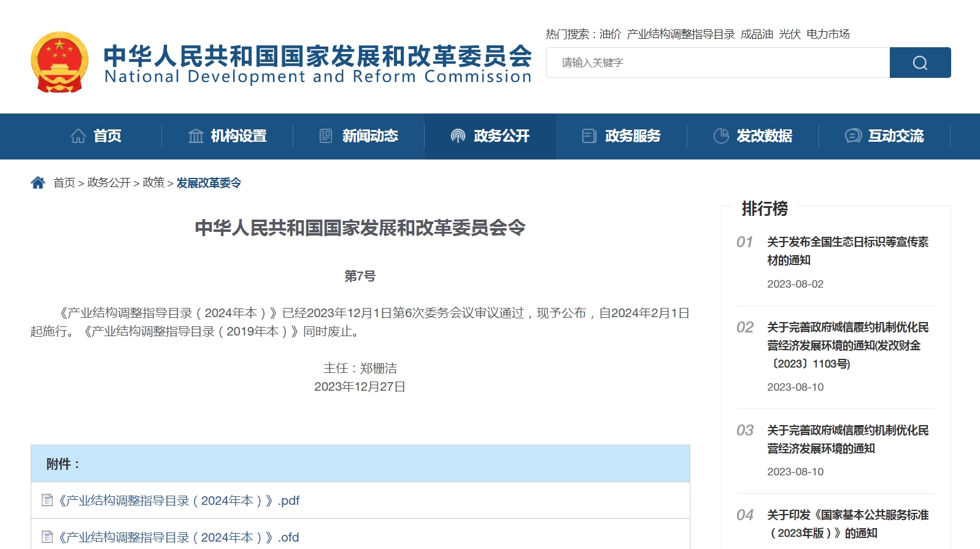The height and width of the screenshot is (549, 980).
Task: Click hot search keyword 油价
Action: click(610, 34)
